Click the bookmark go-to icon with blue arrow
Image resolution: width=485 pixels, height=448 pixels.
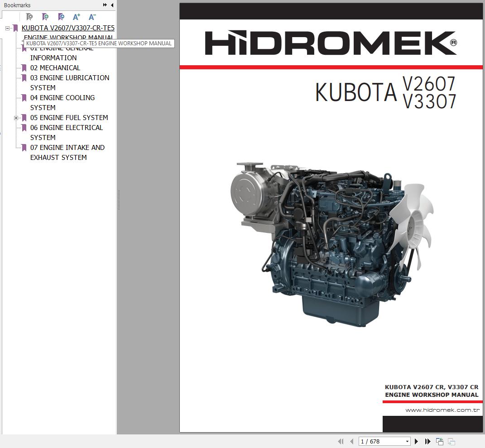point(61,17)
